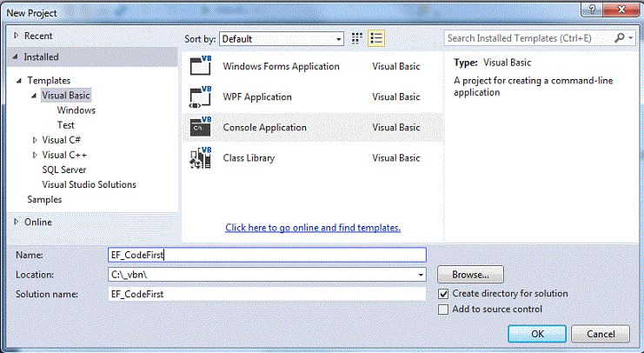Collapse the Visual Basic tree node

(x=34, y=96)
